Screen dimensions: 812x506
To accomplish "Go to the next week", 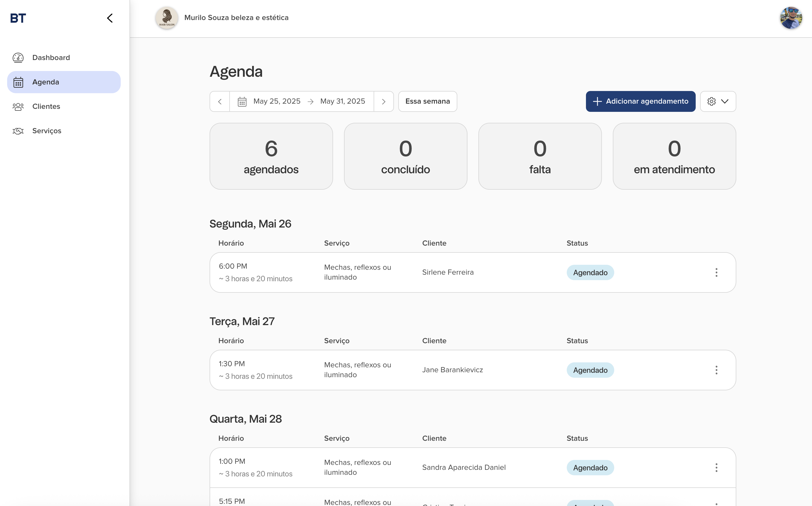I will coord(384,101).
